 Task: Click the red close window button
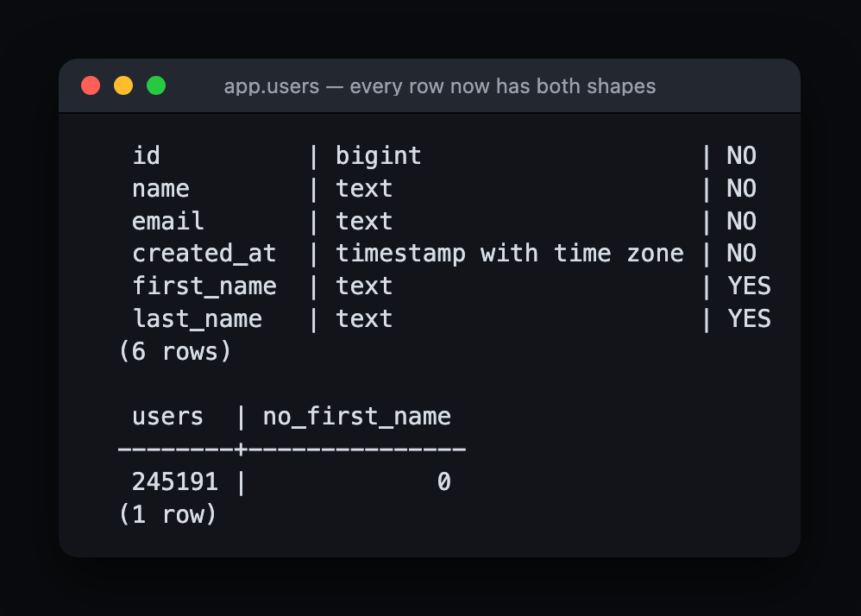[x=91, y=85]
